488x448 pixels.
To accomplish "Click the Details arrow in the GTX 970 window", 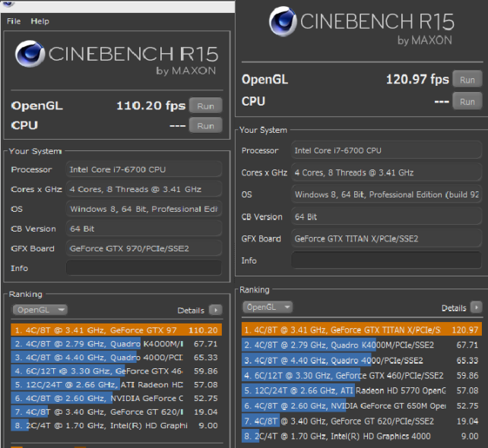I will coord(215,310).
